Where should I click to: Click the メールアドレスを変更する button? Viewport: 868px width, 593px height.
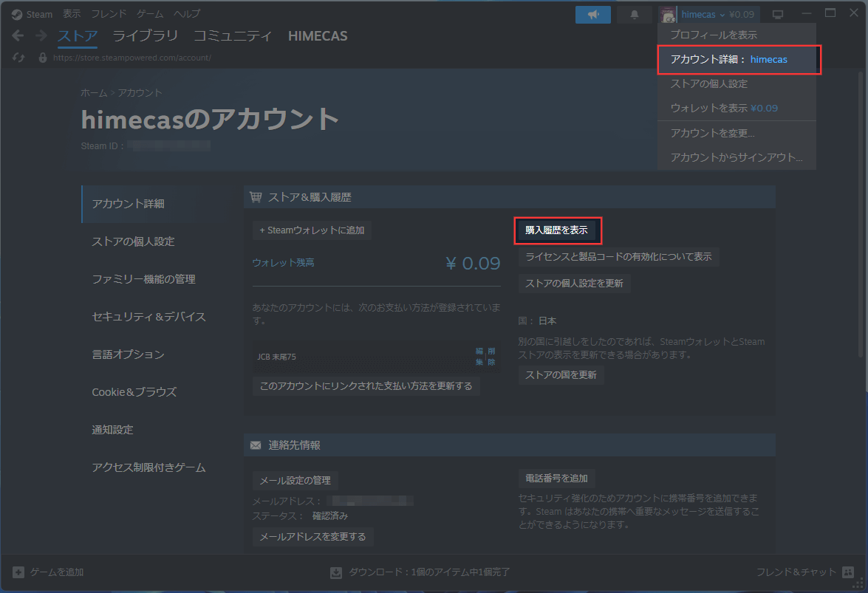pos(312,537)
